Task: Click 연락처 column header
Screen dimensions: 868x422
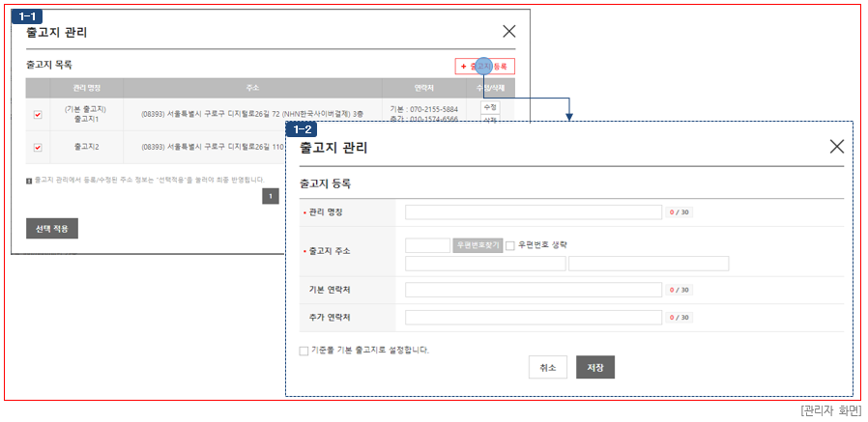Action: (x=423, y=88)
